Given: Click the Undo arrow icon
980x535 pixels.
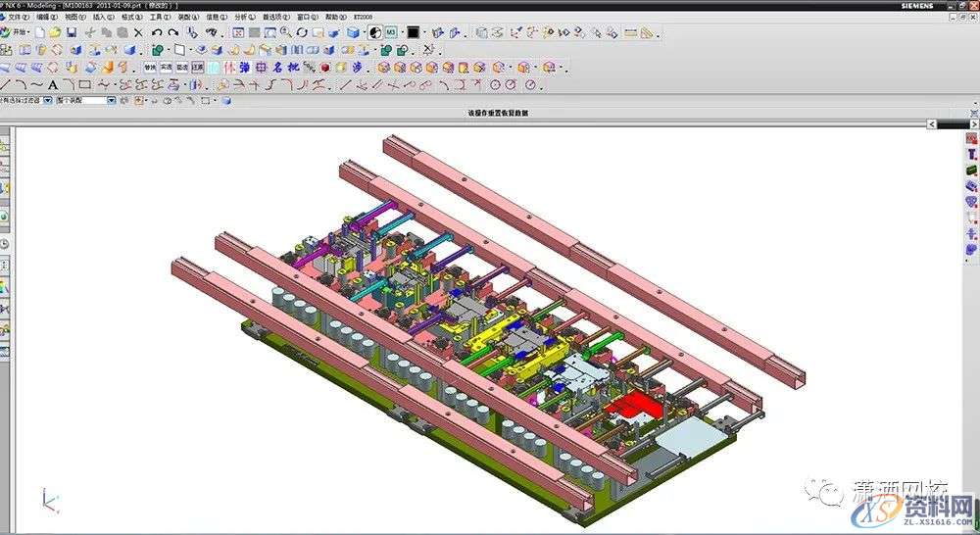Looking at the screenshot, I should (x=157, y=32).
